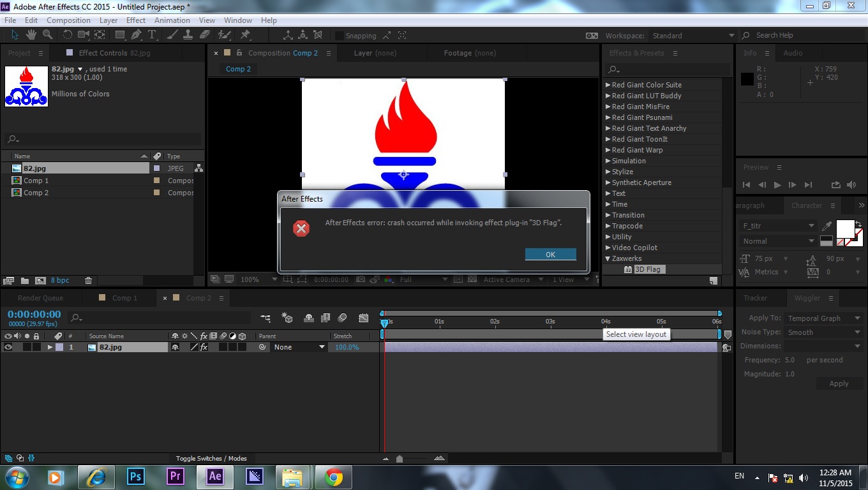Select the Rectangle shape tool
The height and width of the screenshot is (490, 868).
[119, 35]
